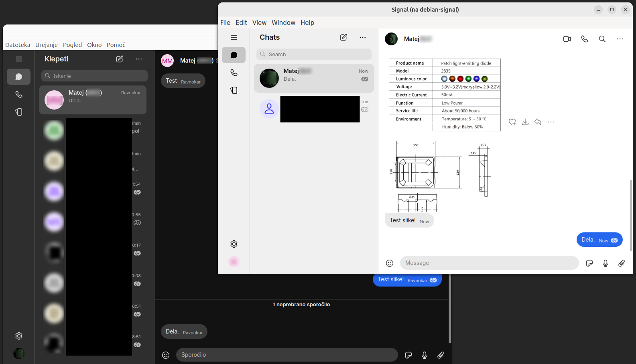Image resolution: width=636 pixels, height=364 pixels.
Task: Open emoji picker beside Message field
Action: [x=390, y=263]
